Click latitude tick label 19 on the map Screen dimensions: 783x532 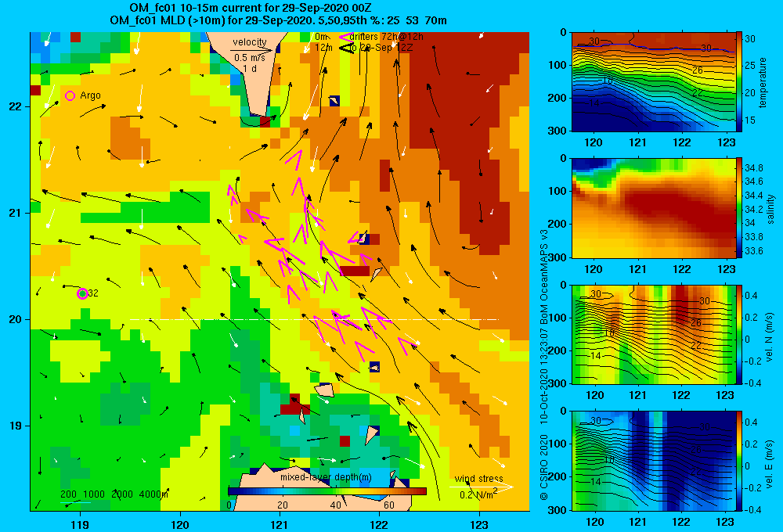[x=15, y=426]
